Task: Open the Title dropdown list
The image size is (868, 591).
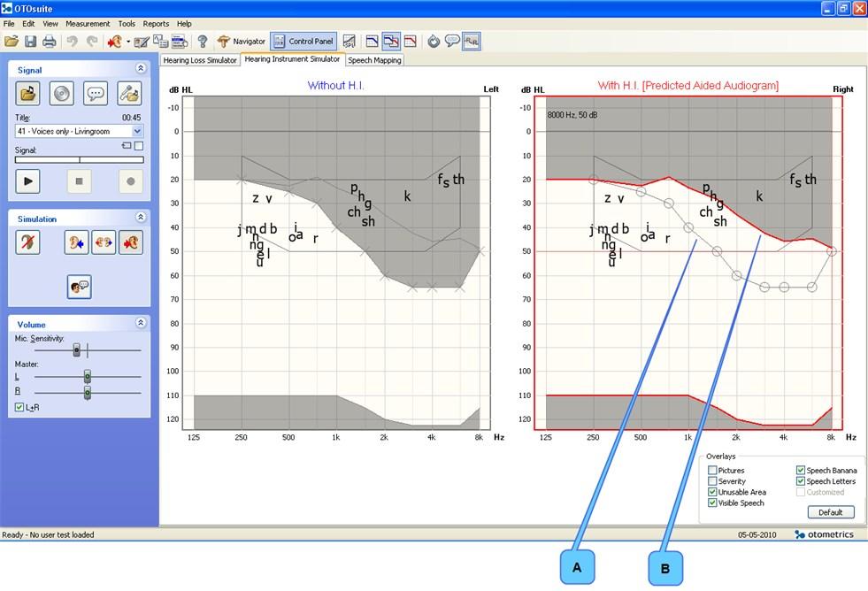Action: tap(137, 131)
